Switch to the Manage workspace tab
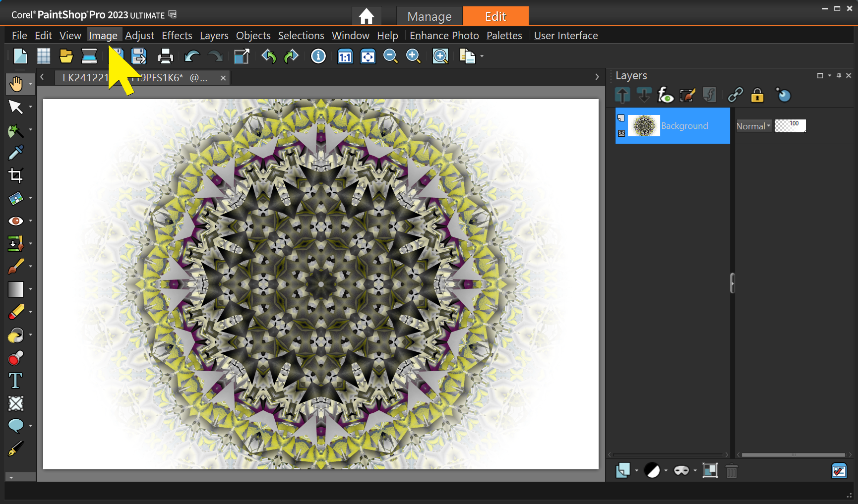Viewport: 858px width, 504px height. tap(429, 16)
